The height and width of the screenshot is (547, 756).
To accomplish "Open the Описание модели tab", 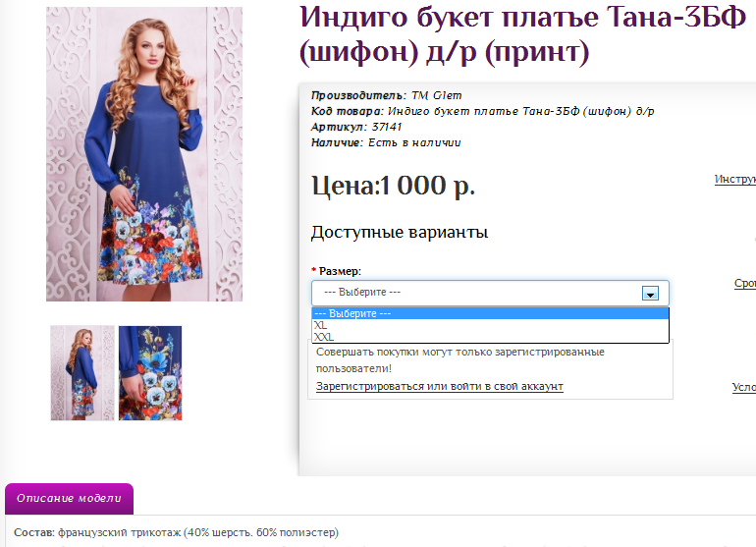I will coord(69,498).
